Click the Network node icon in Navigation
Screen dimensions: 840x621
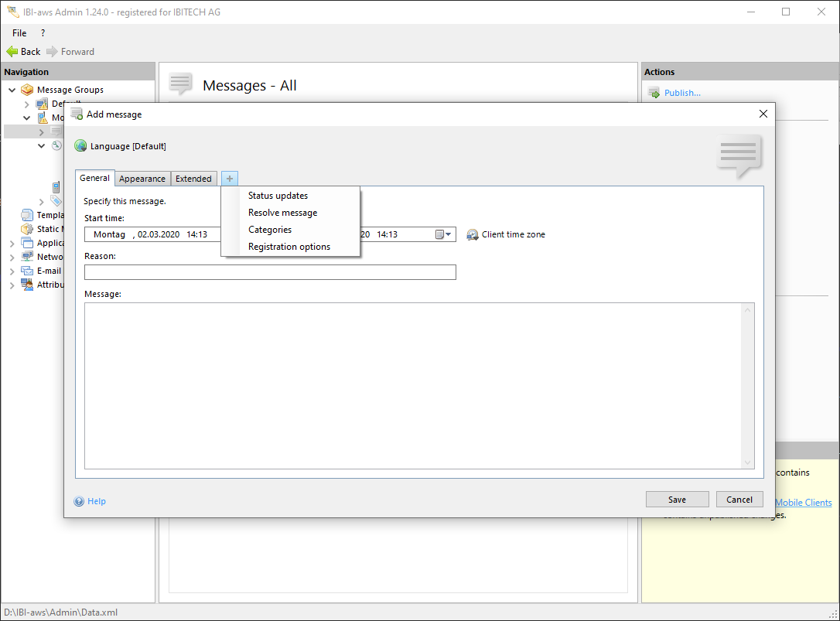tap(27, 257)
